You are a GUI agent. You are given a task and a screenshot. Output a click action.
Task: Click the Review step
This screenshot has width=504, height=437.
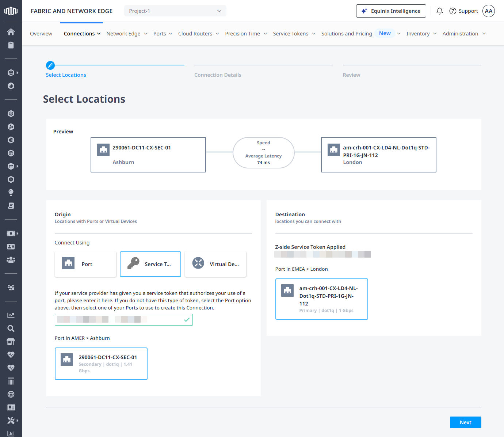(351, 75)
